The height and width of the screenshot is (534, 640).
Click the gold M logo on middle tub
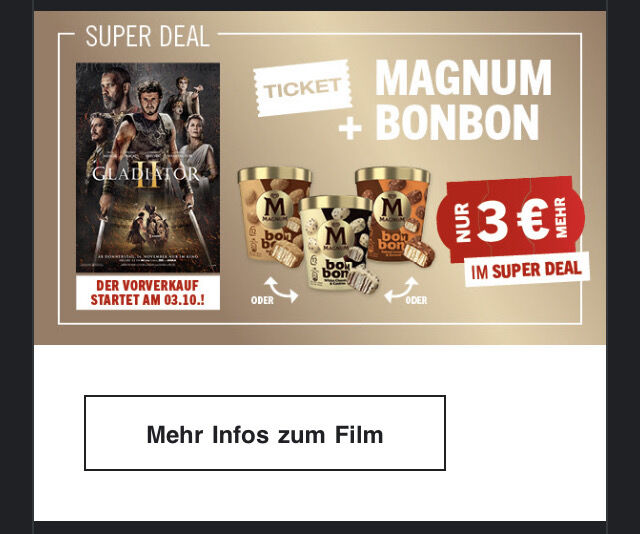336,237
